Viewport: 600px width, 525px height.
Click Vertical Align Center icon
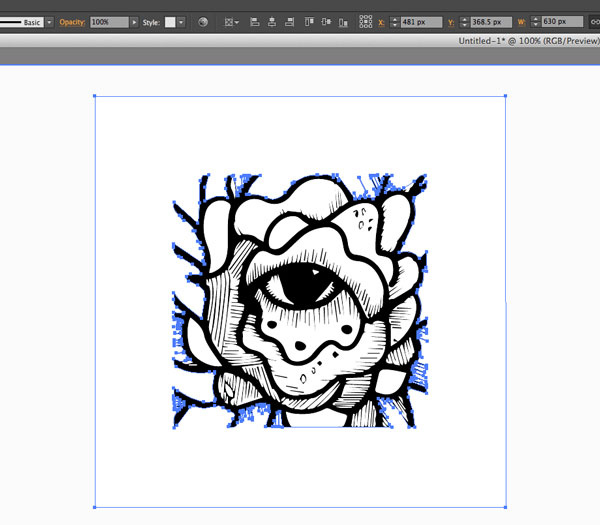[x=326, y=22]
